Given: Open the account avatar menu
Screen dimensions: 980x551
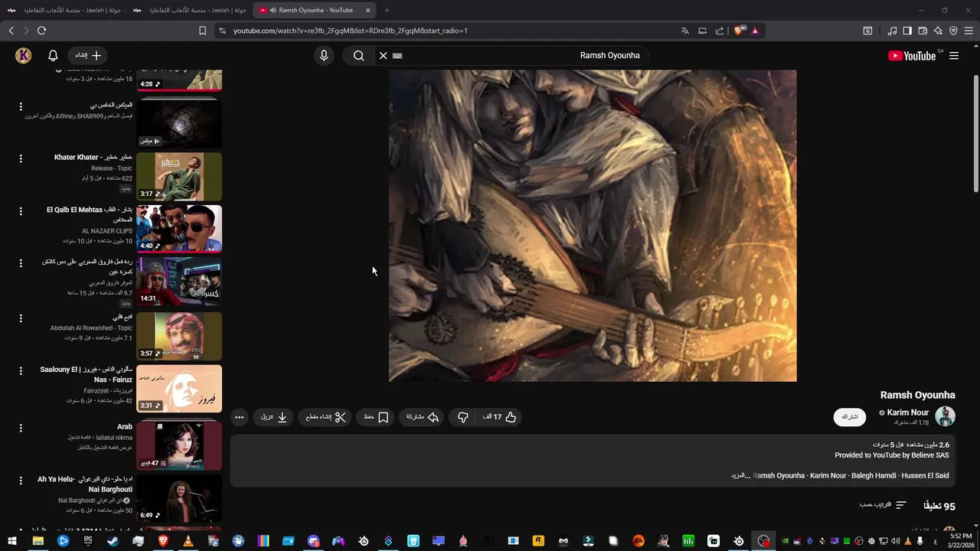Looking at the screenshot, I should (x=23, y=55).
